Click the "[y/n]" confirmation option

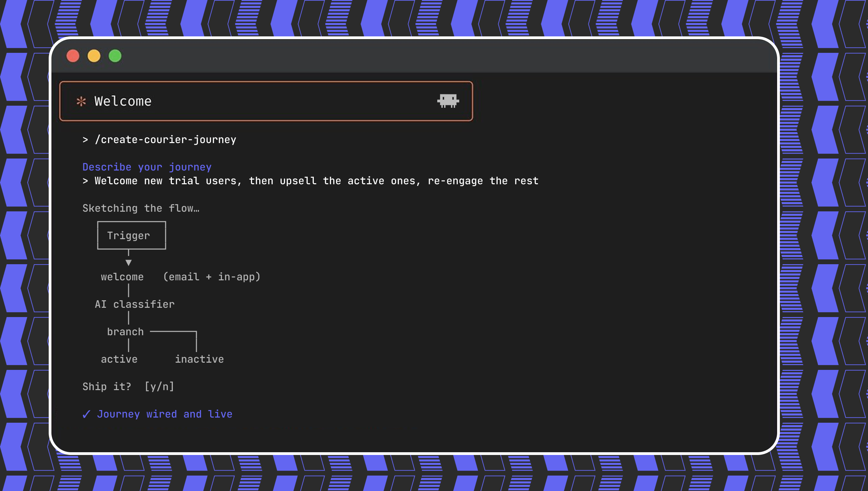159,387
